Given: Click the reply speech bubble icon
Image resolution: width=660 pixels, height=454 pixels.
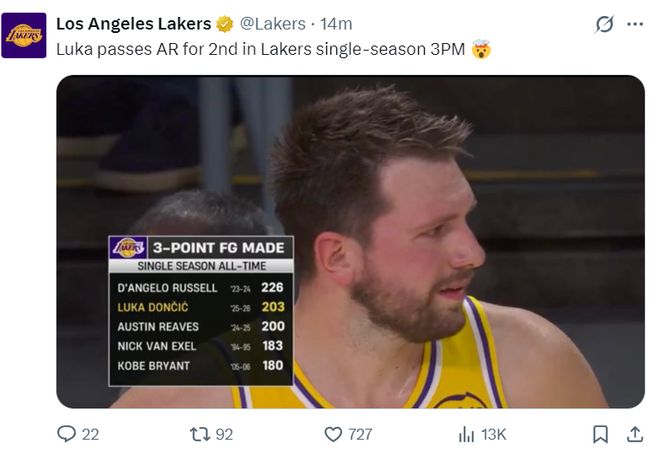Looking at the screenshot, I should pos(67,434).
